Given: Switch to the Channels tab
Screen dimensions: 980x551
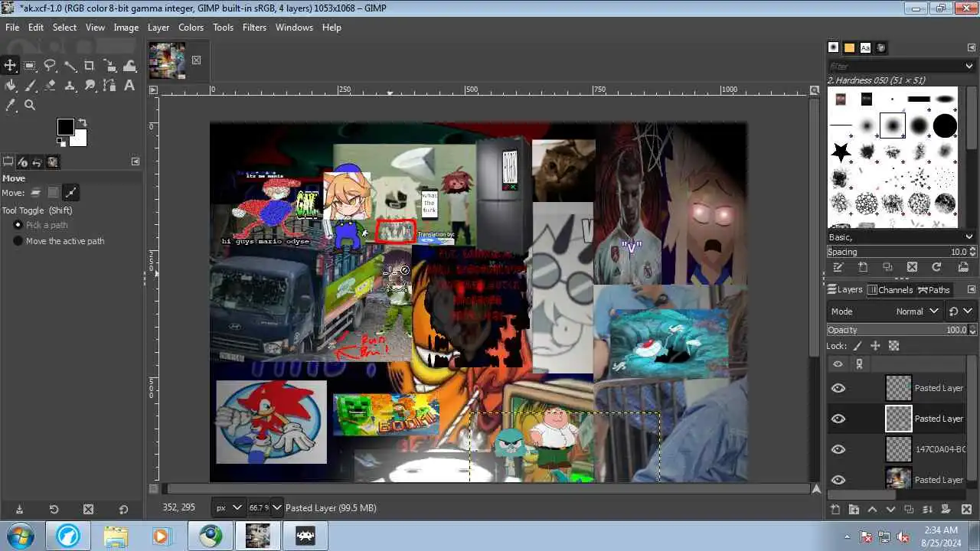Looking at the screenshot, I should pos(889,289).
